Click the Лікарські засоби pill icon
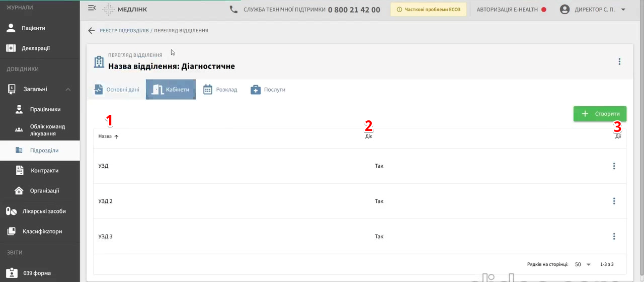This screenshot has width=644, height=282. point(11,211)
